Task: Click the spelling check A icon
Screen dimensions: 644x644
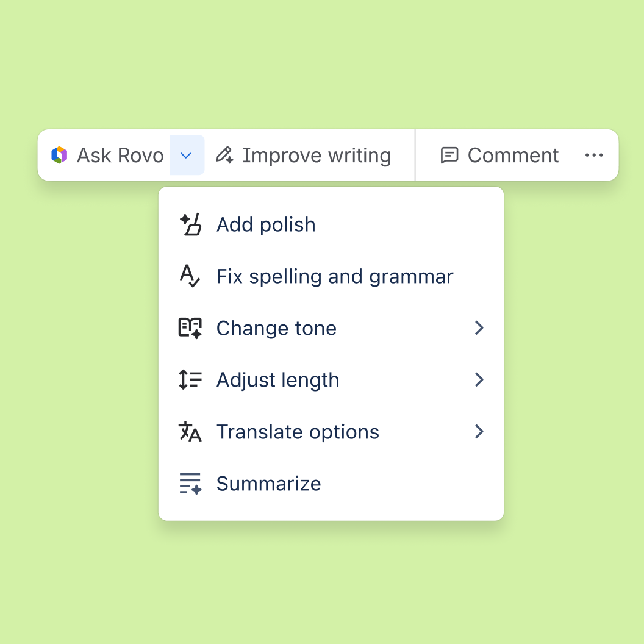Action: tap(190, 276)
